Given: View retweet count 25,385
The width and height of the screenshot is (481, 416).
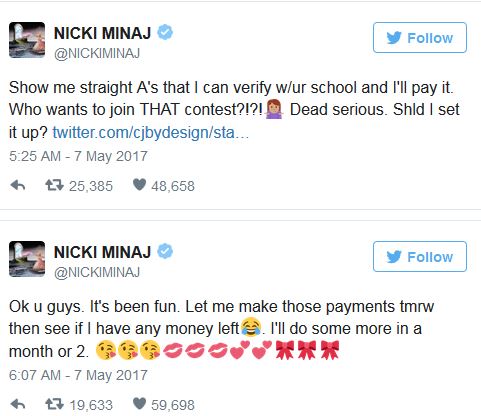Looking at the screenshot, I should pos(91,186).
